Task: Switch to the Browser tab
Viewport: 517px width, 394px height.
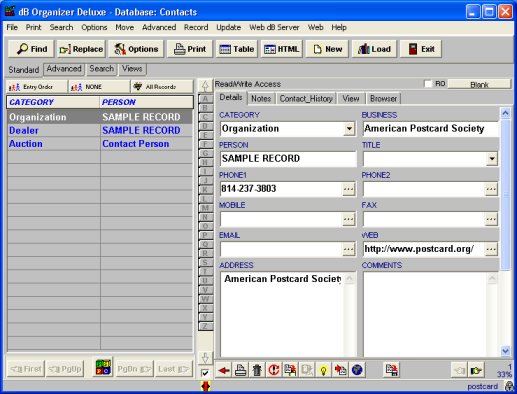Action: coord(383,99)
